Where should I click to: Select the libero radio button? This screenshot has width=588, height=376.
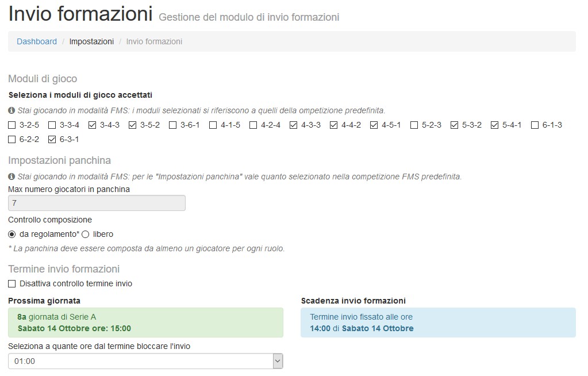click(85, 233)
